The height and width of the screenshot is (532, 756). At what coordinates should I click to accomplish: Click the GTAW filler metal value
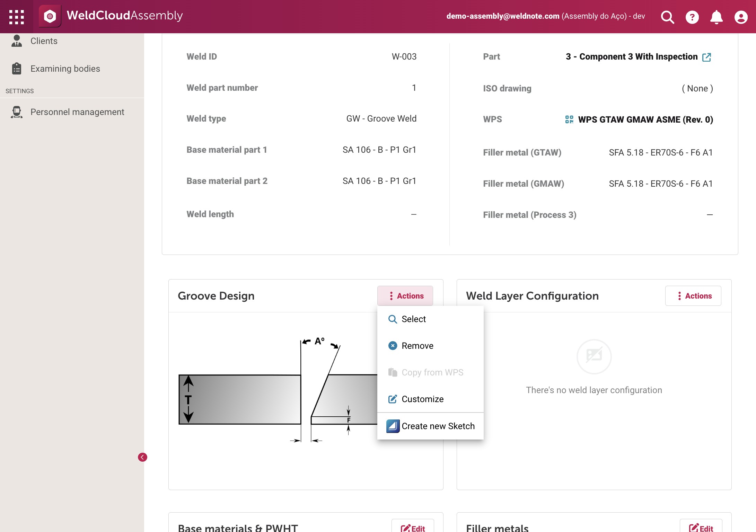coord(661,152)
